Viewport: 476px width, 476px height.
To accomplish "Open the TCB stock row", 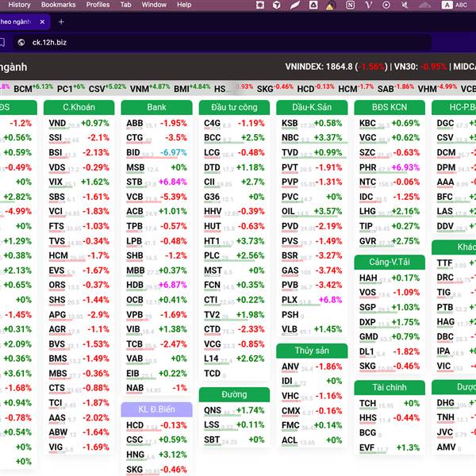I will [x=156, y=344].
